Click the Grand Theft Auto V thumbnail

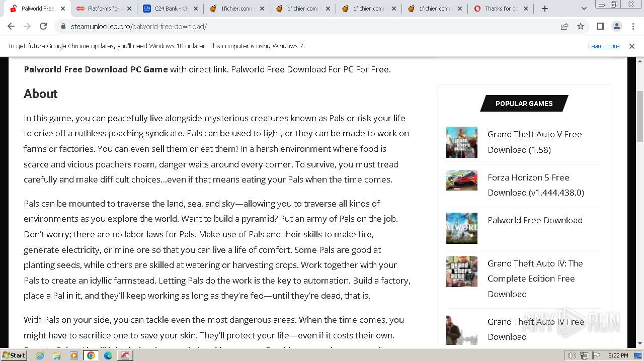[462, 142]
